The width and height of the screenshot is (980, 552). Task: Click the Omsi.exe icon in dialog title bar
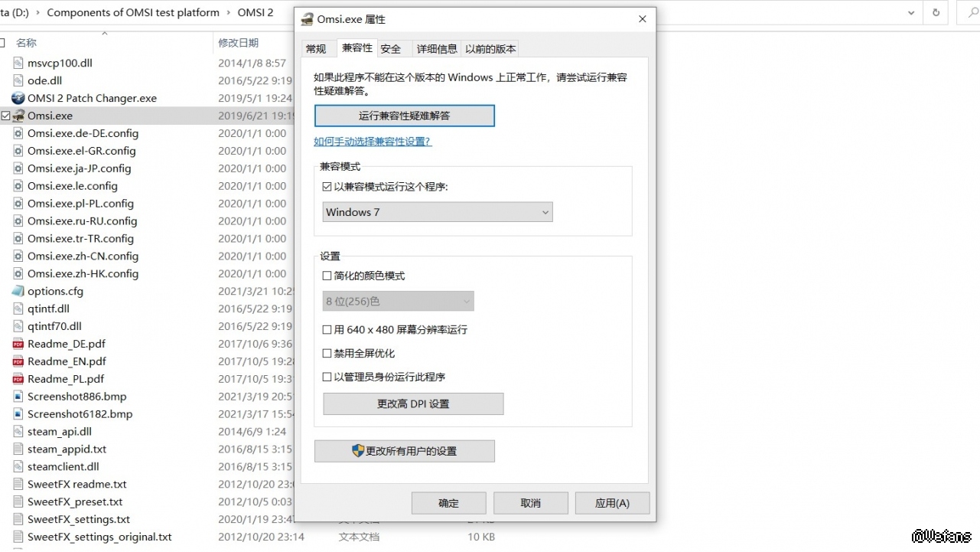tap(307, 19)
